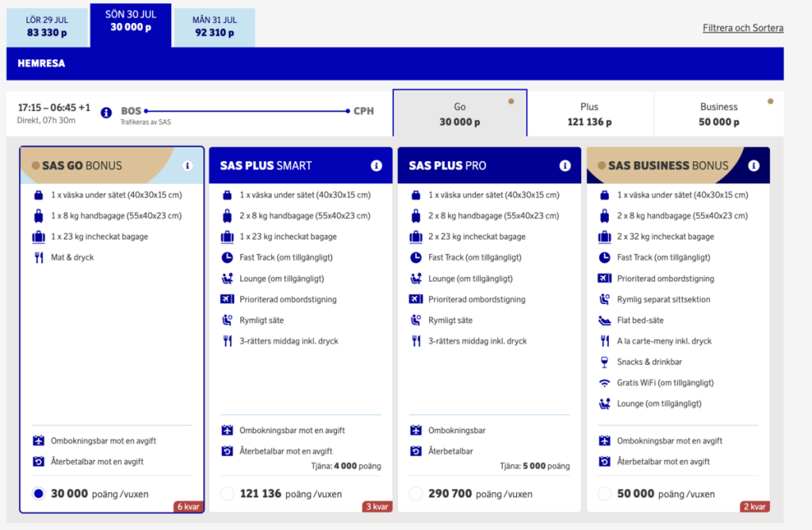Click priority boarding icon in SAS Plus Smart

pyautogui.click(x=228, y=299)
